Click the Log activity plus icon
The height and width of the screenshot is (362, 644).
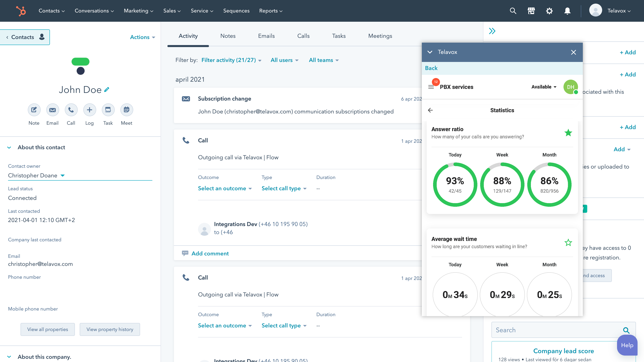pyautogui.click(x=90, y=110)
